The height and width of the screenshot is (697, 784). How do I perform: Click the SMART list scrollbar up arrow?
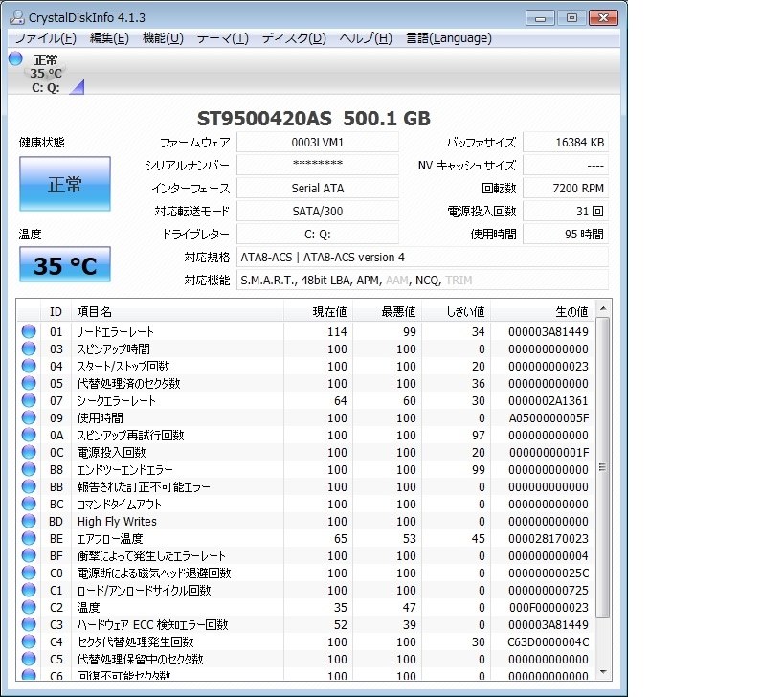click(603, 308)
